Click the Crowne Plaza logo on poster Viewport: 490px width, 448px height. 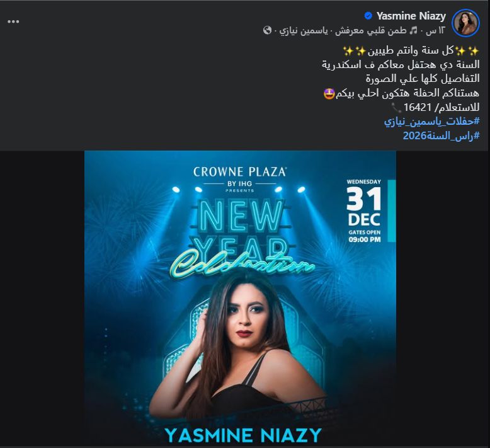[240, 179]
